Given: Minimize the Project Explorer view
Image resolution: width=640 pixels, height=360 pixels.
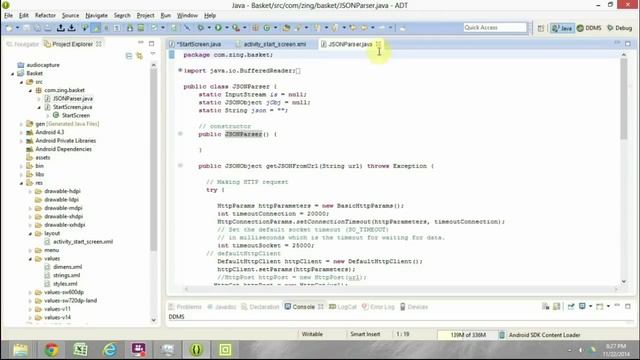Looking at the screenshot, I should [141, 43].
